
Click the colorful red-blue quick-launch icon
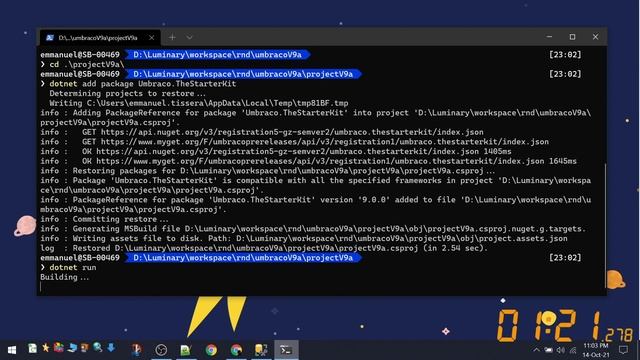pyautogui.click(x=59, y=347)
